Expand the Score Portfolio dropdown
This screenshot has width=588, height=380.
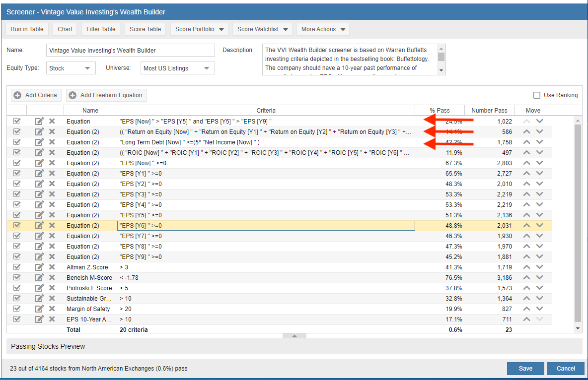[199, 29]
